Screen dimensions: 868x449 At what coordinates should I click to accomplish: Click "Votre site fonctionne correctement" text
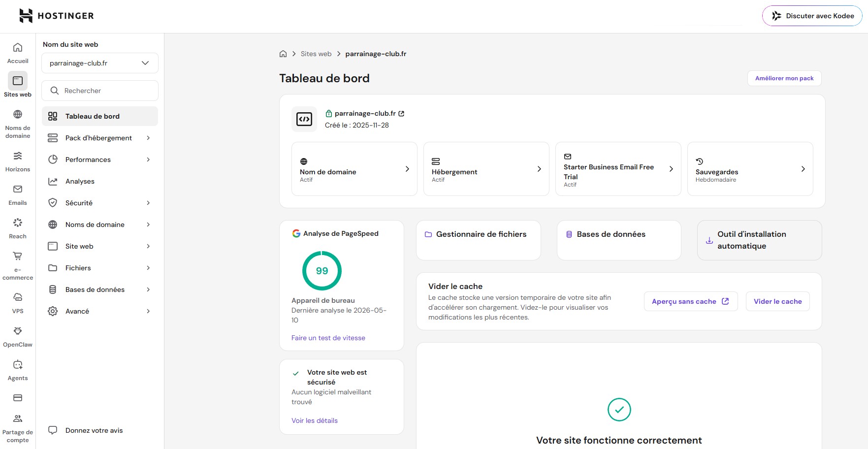(x=619, y=440)
